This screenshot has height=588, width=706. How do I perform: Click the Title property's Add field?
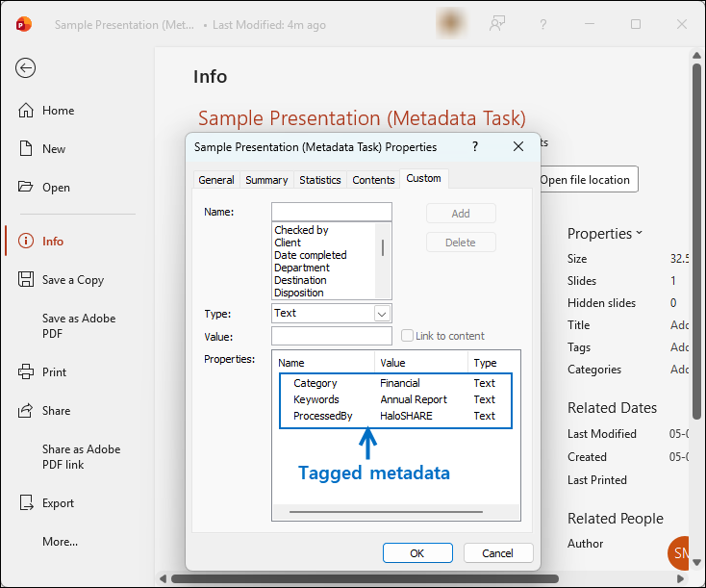click(x=679, y=325)
